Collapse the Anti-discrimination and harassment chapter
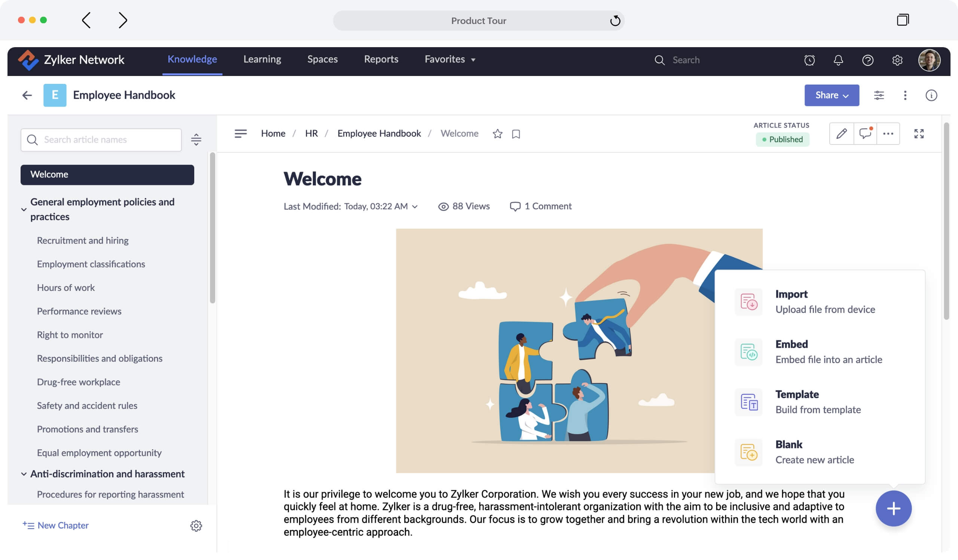 point(24,474)
